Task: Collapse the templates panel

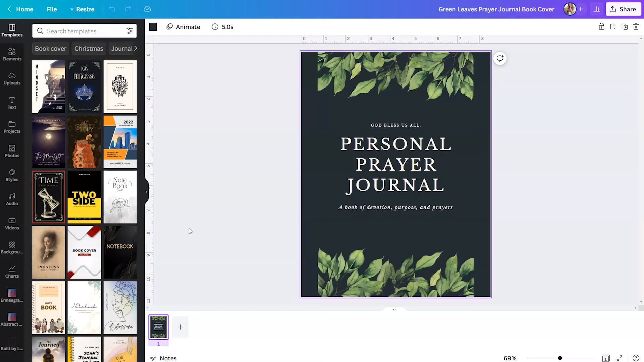Action: pos(146,192)
